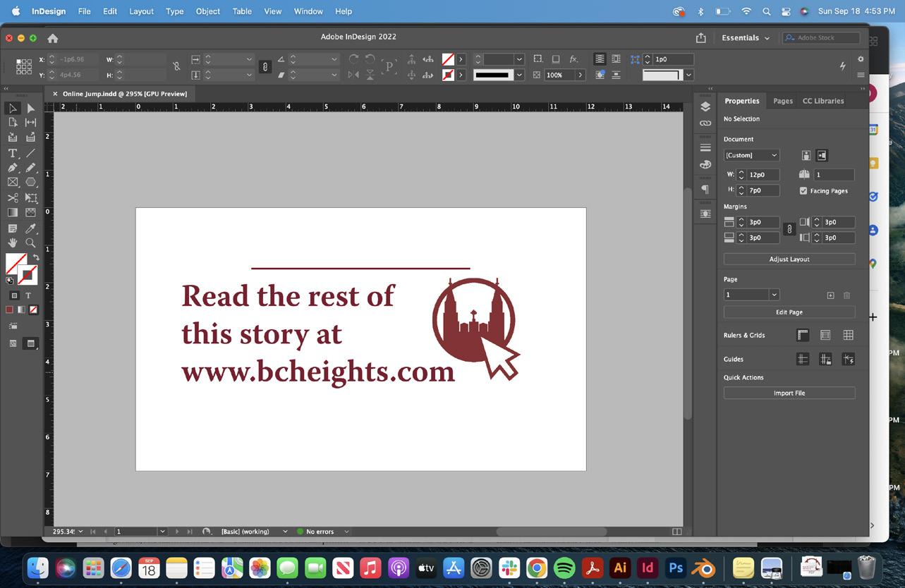Choose the Page tool
This screenshot has height=588, width=905.
click(x=13, y=122)
